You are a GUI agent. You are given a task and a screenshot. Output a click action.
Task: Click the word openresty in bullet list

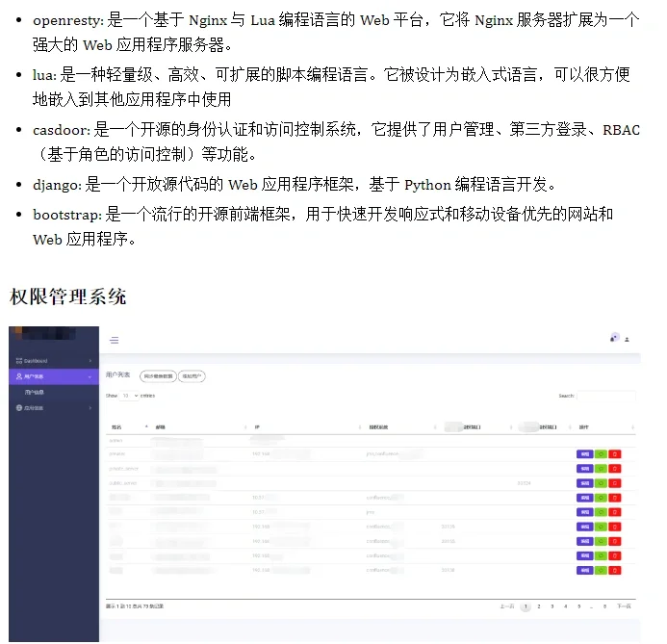pos(66,20)
